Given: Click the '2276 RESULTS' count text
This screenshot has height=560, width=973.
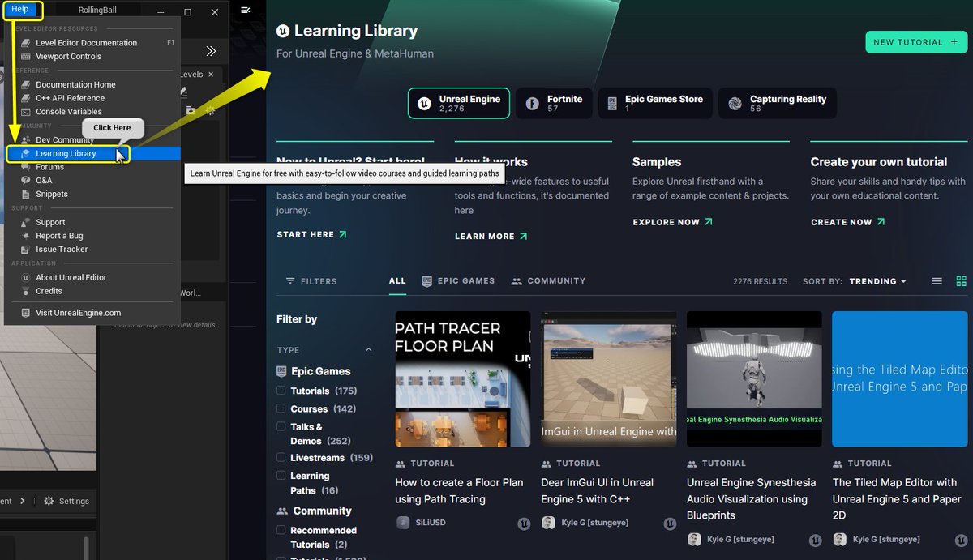Looking at the screenshot, I should (x=760, y=281).
